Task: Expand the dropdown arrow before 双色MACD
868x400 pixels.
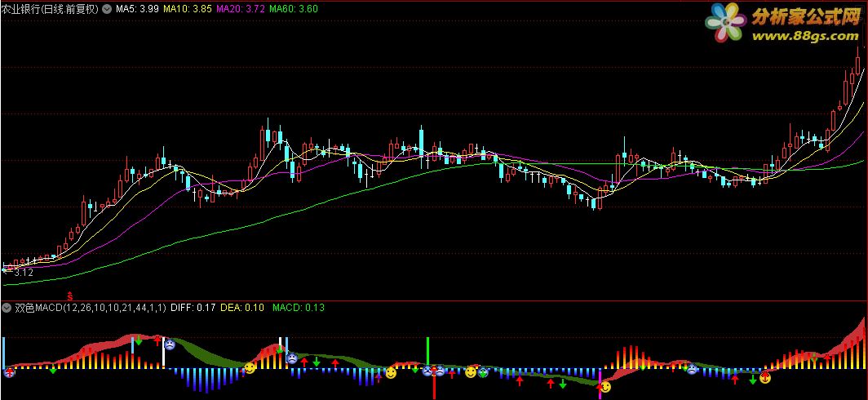Action: coord(7,308)
